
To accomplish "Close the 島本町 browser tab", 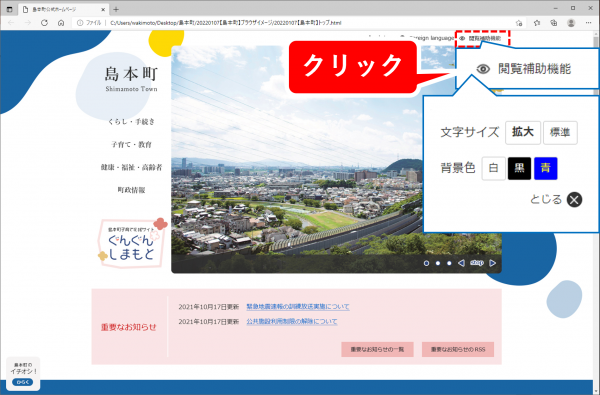I will tap(103, 9).
